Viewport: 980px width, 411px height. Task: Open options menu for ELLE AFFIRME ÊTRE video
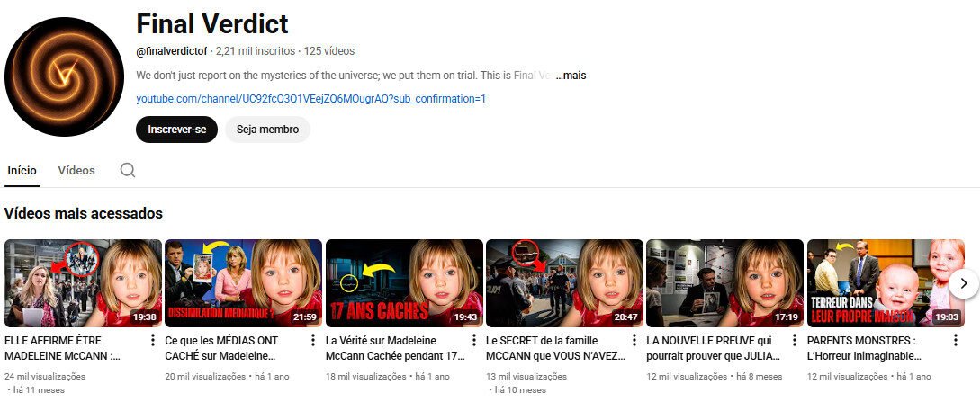pos(153,341)
